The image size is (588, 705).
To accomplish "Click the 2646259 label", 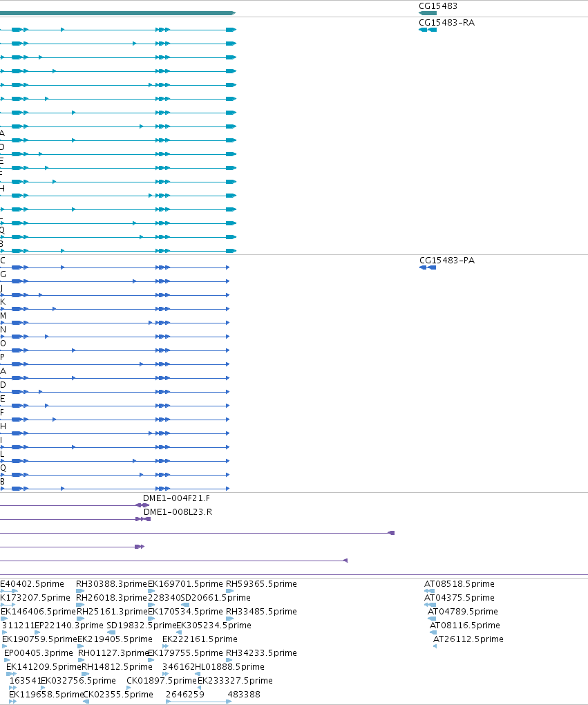I will pos(184,694).
